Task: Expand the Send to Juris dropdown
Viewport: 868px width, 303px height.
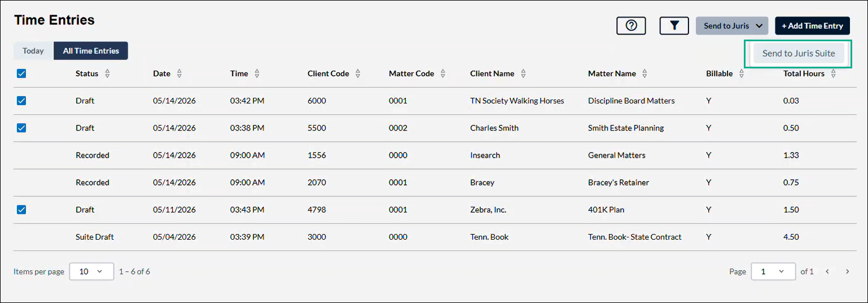Action: pos(732,25)
